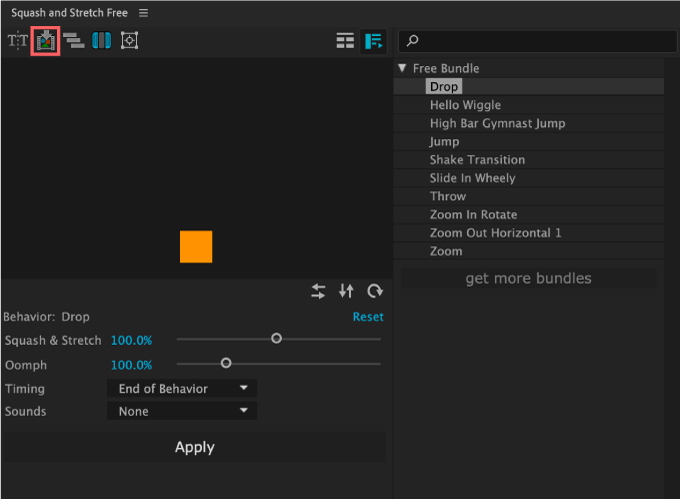Viewport: 680px width, 499px height.
Task: Click the Reset link
Action: click(368, 317)
